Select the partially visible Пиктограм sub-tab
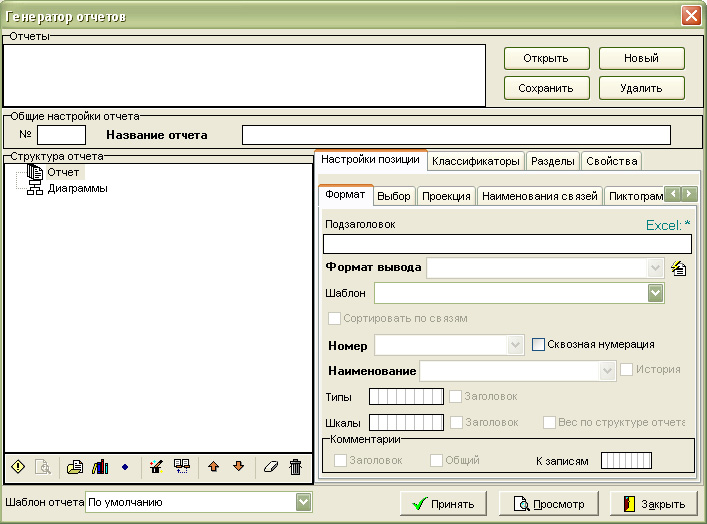 635,196
